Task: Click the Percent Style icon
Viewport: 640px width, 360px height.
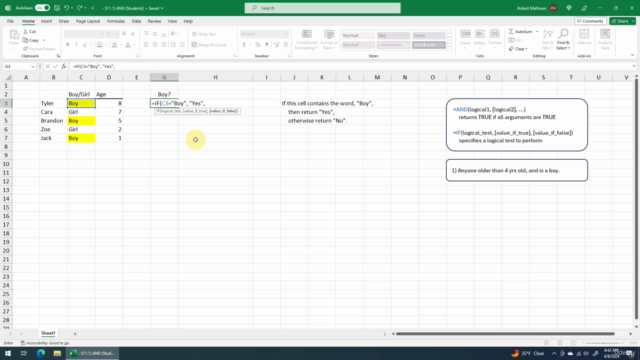Action: click(258, 45)
